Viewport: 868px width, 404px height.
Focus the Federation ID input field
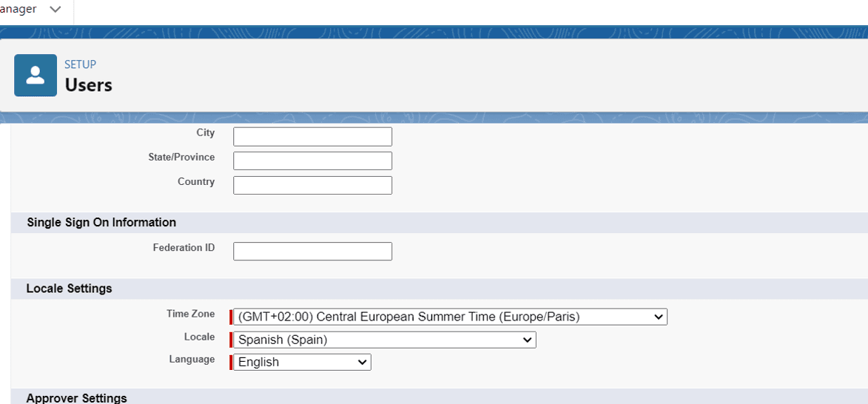click(312, 252)
